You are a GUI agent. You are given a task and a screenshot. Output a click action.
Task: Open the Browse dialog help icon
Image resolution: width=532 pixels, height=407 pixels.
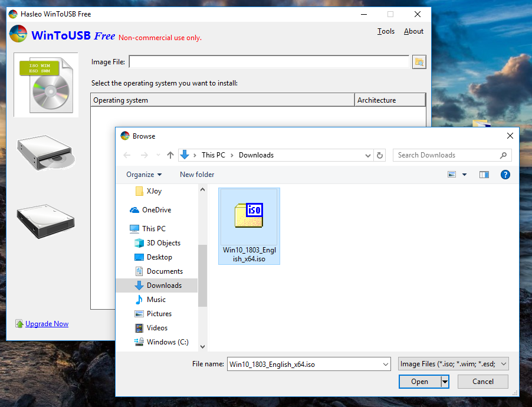coord(505,175)
